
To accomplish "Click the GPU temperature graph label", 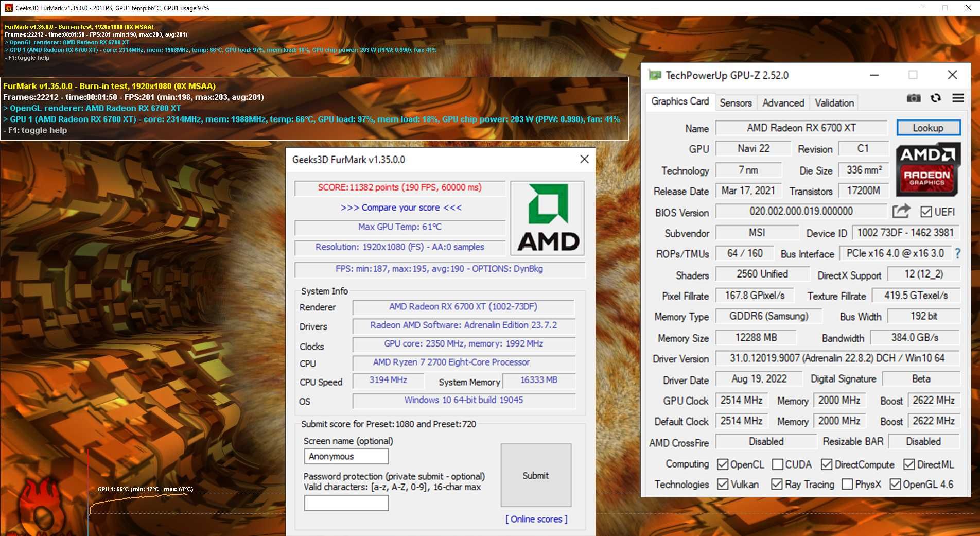I will (x=145, y=489).
